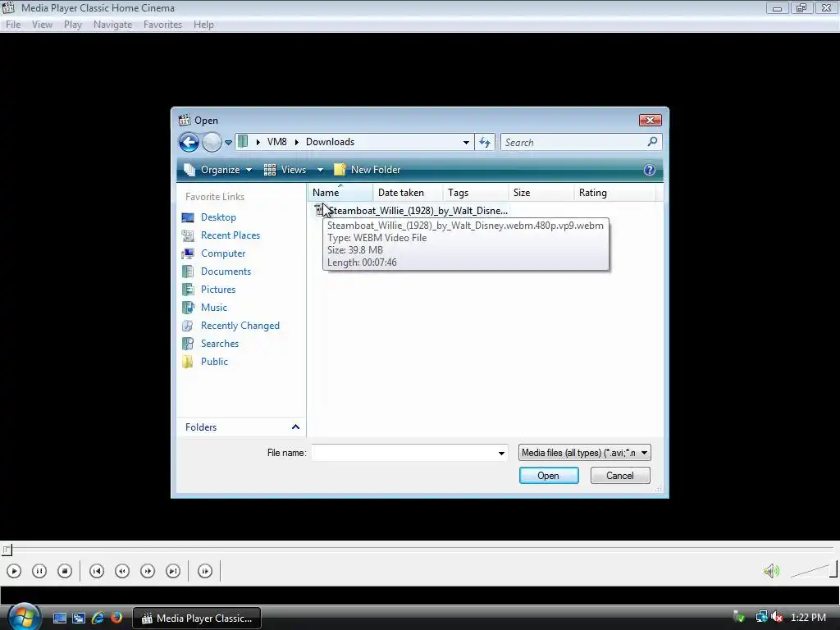Go back in the Open dialog

click(x=189, y=142)
